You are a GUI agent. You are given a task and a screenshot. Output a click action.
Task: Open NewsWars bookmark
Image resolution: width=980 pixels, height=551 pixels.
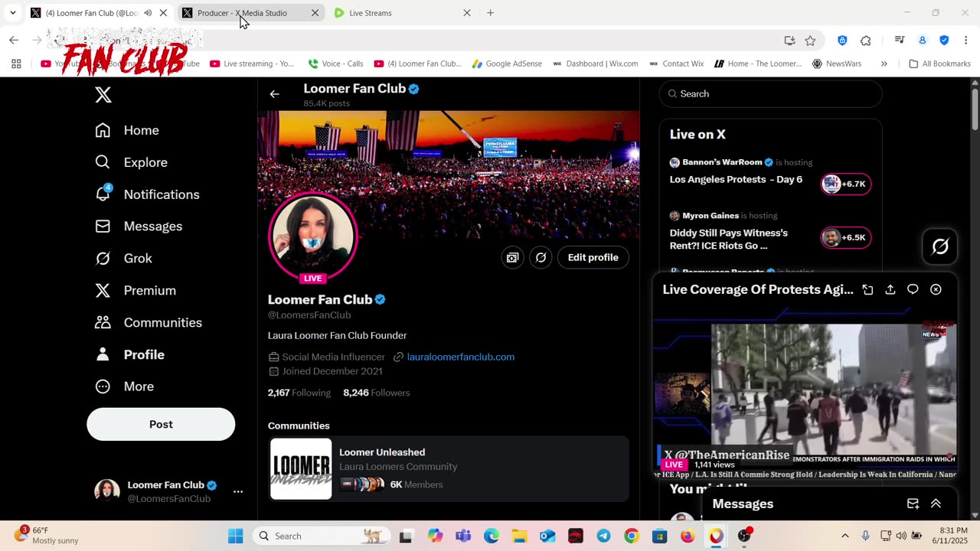point(837,64)
